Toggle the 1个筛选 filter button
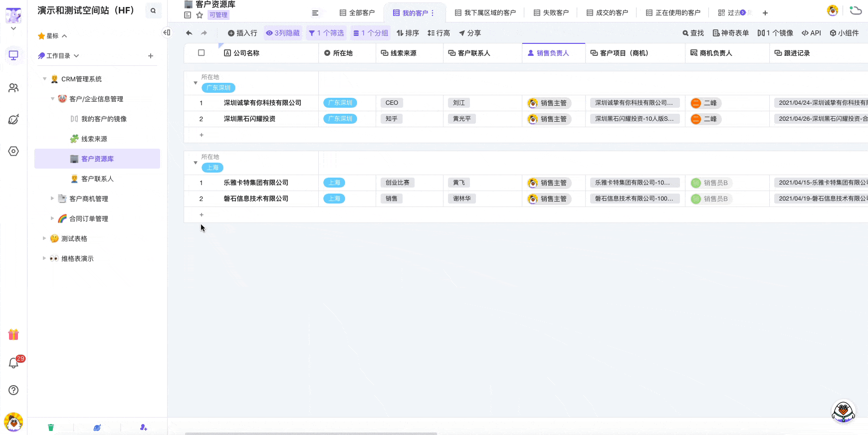The height and width of the screenshot is (435, 868). (326, 33)
